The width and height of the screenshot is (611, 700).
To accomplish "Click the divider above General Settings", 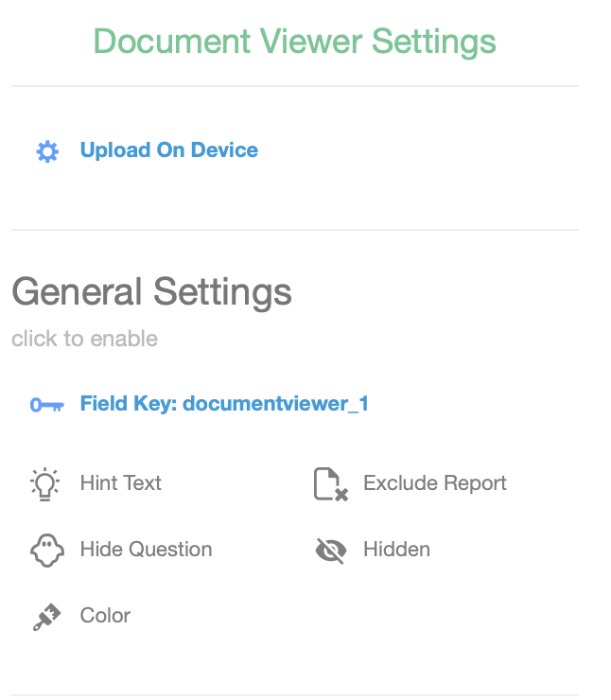I will point(294,230).
